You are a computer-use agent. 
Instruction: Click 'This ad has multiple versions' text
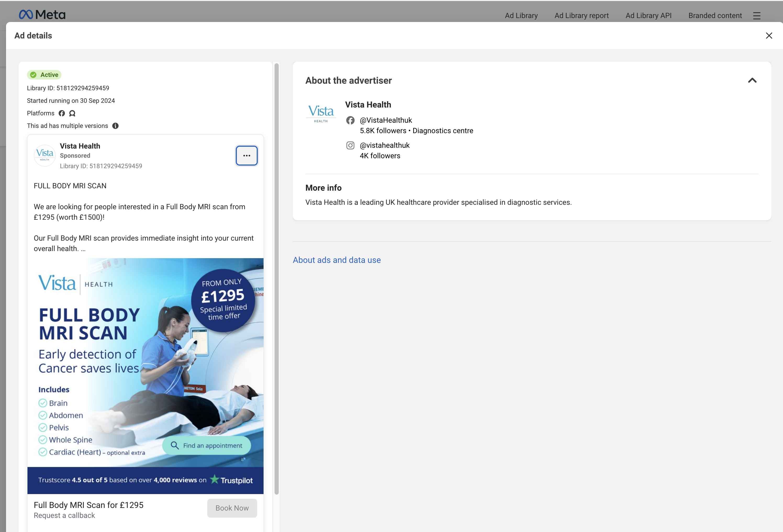click(67, 126)
